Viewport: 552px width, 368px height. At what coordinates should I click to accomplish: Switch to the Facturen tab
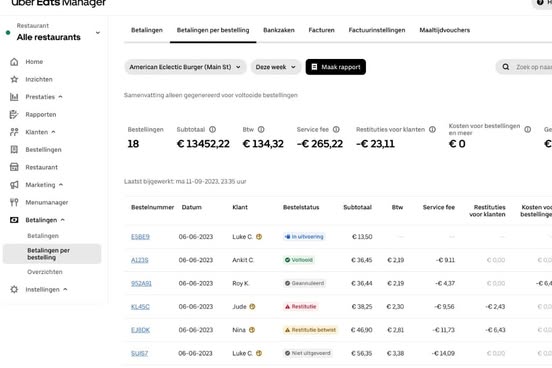321,30
